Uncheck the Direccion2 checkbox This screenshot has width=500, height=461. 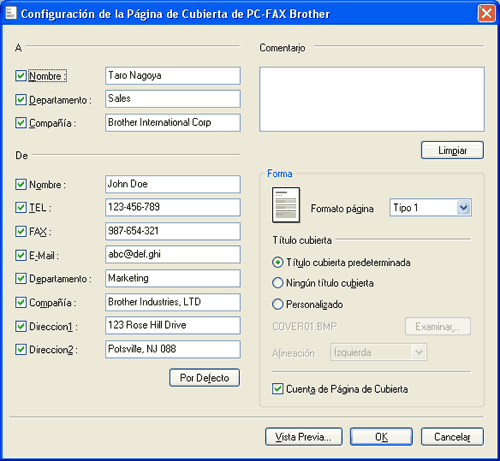tap(21, 350)
